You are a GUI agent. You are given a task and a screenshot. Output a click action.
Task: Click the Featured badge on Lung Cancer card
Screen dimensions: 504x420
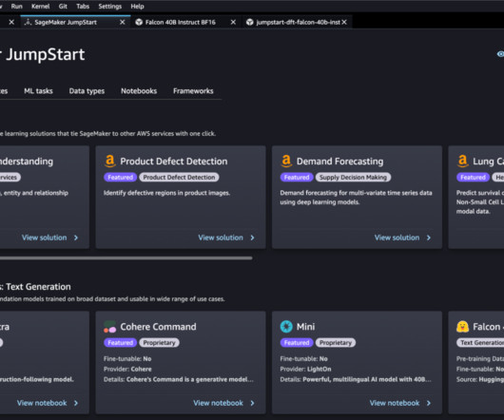click(474, 178)
